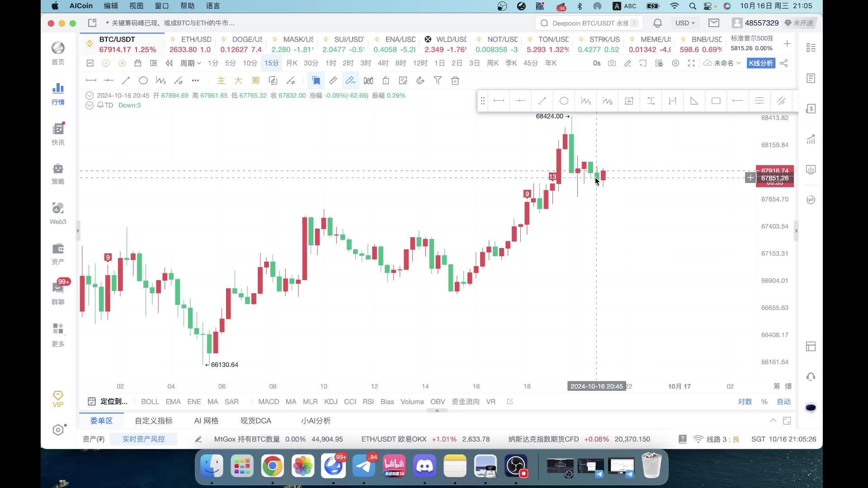This screenshot has width=868, height=488.
Task: Click the fullscreen chart icon
Action: point(691,63)
